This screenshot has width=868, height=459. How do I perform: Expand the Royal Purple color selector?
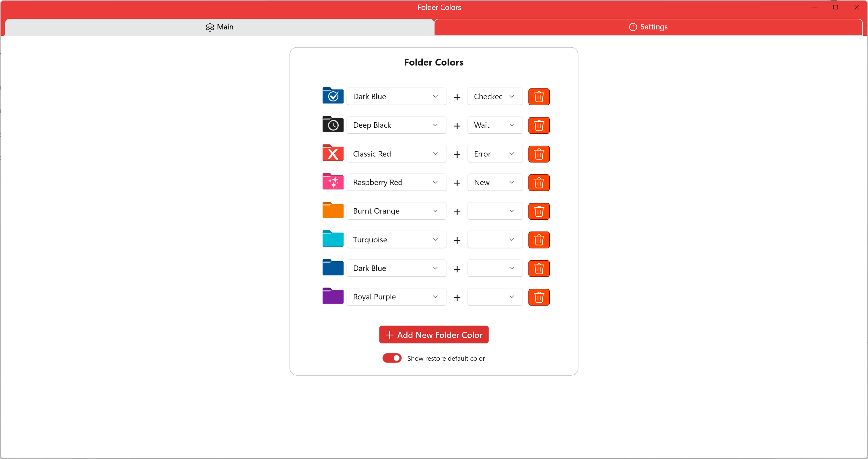(x=396, y=297)
